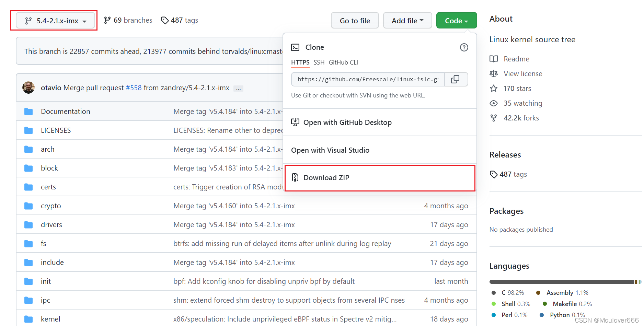Viewport: 644px width, 326px height.
Task: Switch to the SSH clone tab
Action: 319,62
